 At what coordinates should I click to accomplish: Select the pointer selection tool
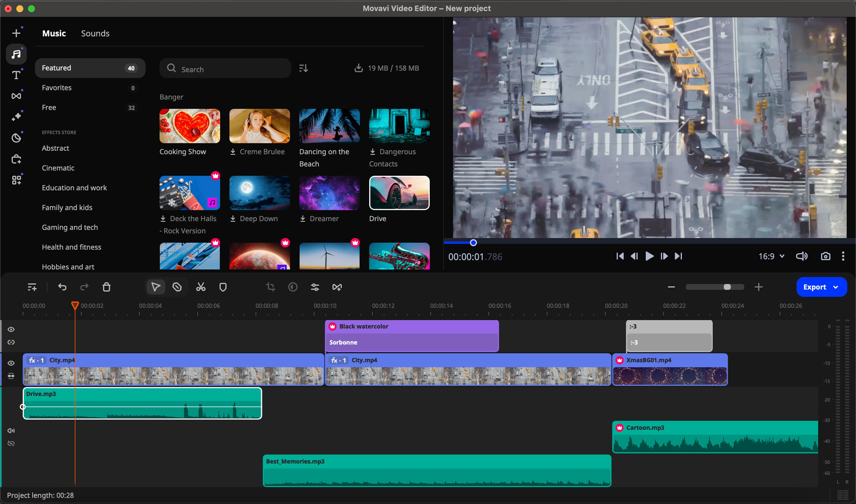pyautogui.click(x=156, y=287)
